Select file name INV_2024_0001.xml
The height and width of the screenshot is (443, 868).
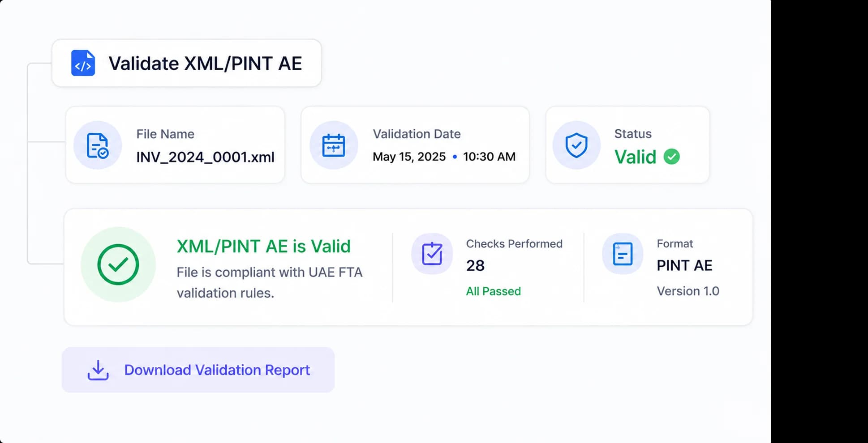pyautogui.click(x=205, y=157)
